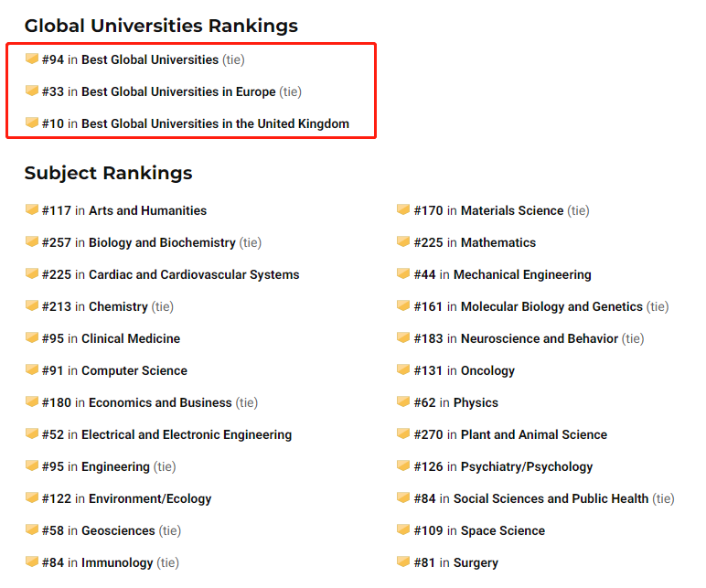This screenshot has height=588, width=706.
Task: Open the Arts and Humanities ranking
Action: (x=147, y=210)
